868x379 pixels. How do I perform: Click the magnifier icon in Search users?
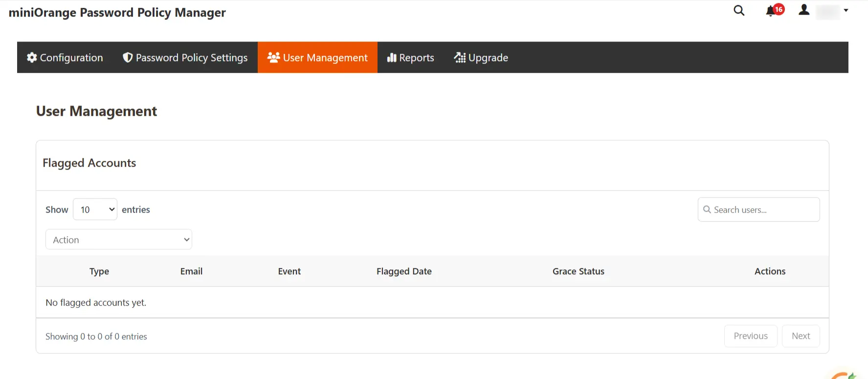point(707,209)
